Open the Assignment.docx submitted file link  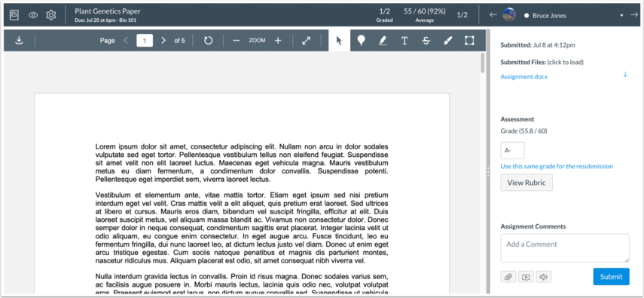click(x=523, y=76)
